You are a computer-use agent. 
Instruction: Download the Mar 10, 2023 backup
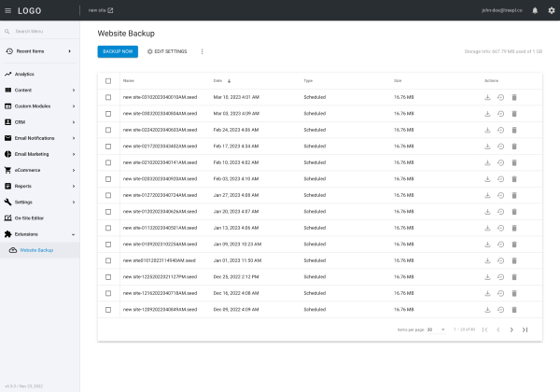pyautogui.click(x=487, y=97)
